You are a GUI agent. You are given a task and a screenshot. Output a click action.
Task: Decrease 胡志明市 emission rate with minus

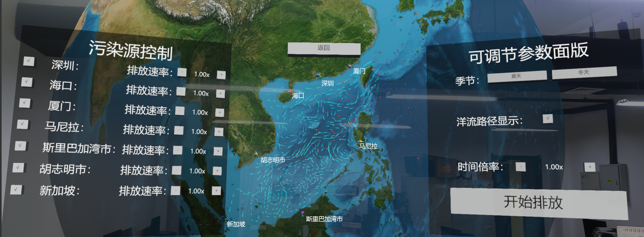pos(177,170)
